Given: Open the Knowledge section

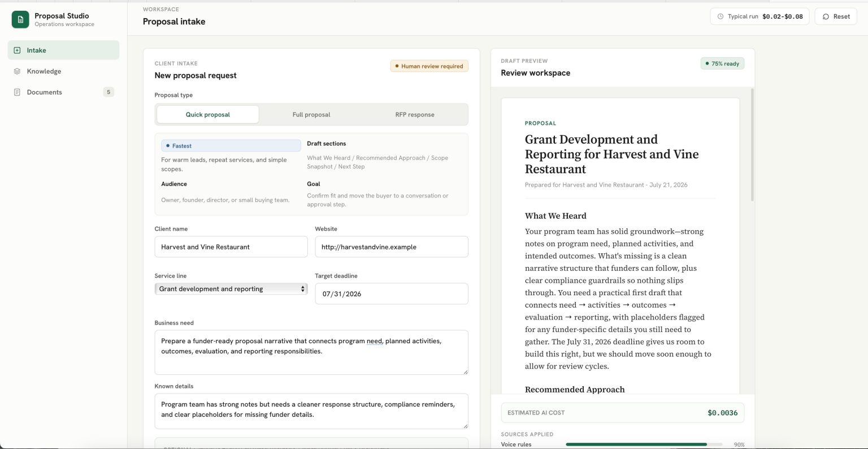Looking at the screenshot, I should (63, 71).
